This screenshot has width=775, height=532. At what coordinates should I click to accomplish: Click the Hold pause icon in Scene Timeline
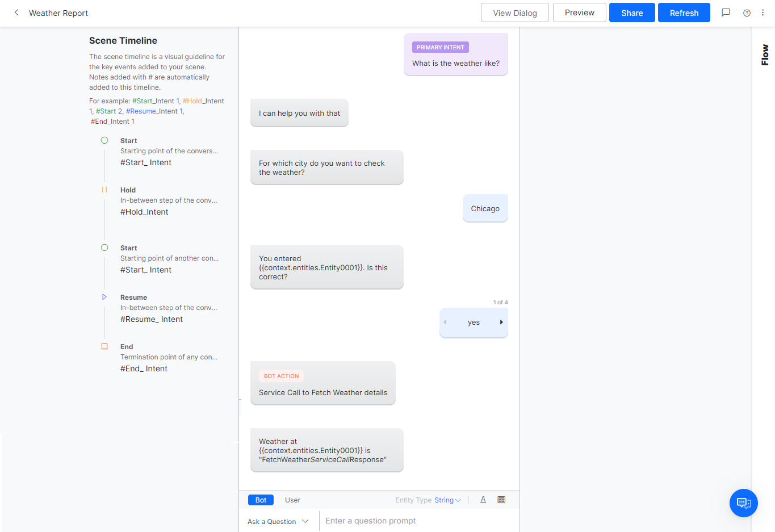(104, 189)
